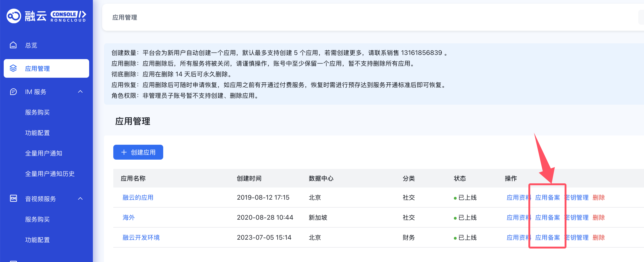Click 删除 in the 海外 row

[x=598, y=218]
